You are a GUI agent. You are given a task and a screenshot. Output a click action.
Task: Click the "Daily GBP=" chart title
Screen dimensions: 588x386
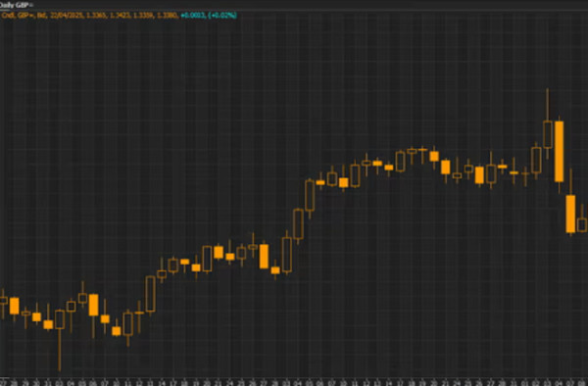coord(16,5)
